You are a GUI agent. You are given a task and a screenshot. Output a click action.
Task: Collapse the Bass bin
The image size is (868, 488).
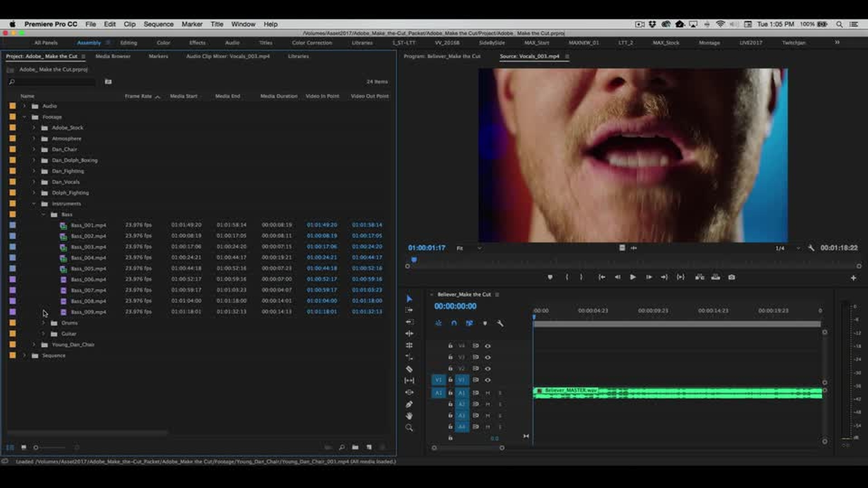43,215
